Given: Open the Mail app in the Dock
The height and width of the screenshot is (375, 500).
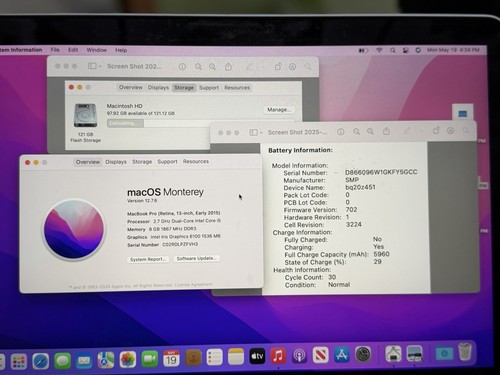Looking at the screenshot, I should pos(84,361).
